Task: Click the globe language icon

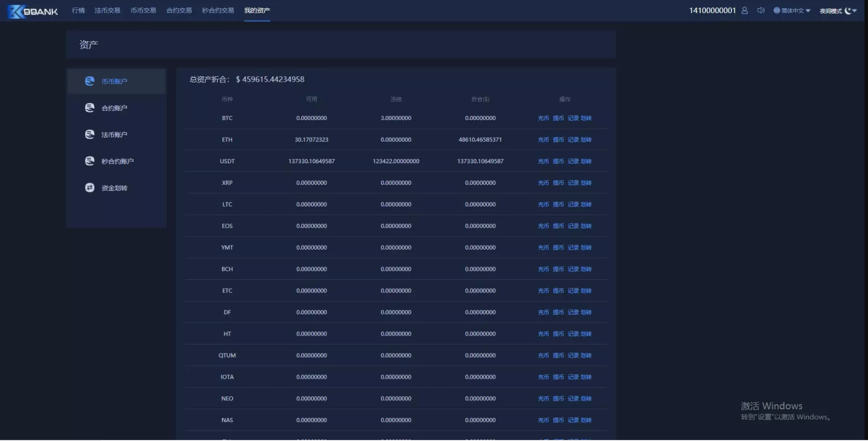Action: click(x=777, y=11)
